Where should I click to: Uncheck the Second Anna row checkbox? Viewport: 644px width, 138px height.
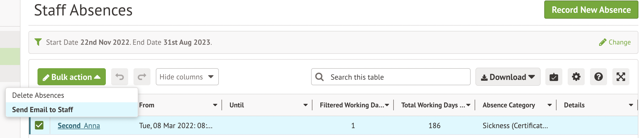[x=39, y=125]
